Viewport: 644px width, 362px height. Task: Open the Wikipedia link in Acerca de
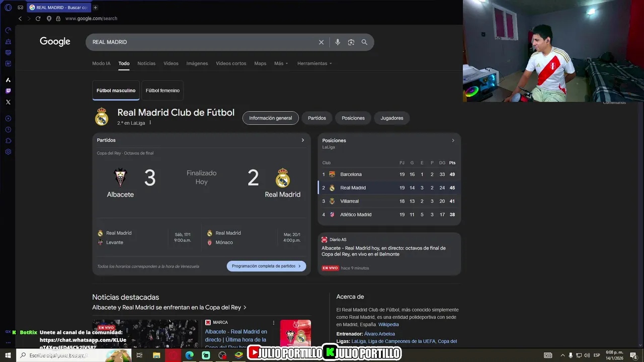[388, 325]
